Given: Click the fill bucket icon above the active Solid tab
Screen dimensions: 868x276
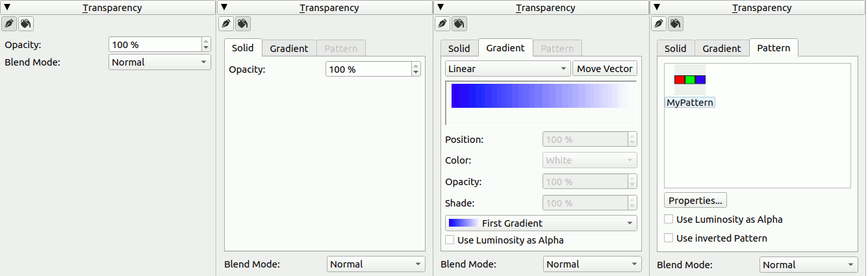Looking at the screenshot, I should tap(242, 23).
